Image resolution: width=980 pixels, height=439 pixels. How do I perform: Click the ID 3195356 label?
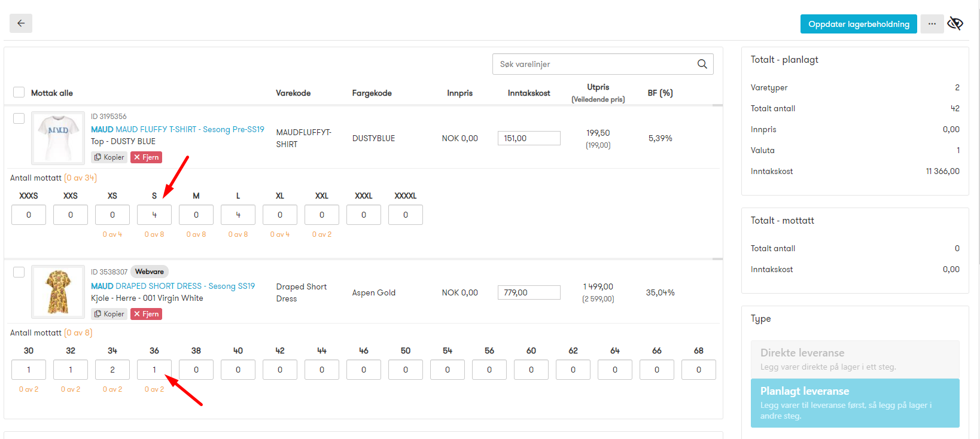click(109, 117)
